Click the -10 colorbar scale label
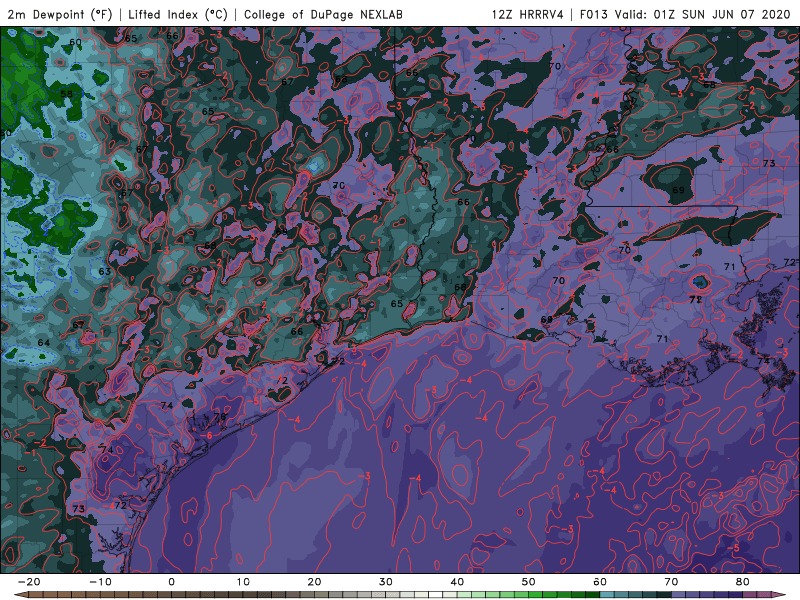The image size is (800, 600). click(100, 582)
